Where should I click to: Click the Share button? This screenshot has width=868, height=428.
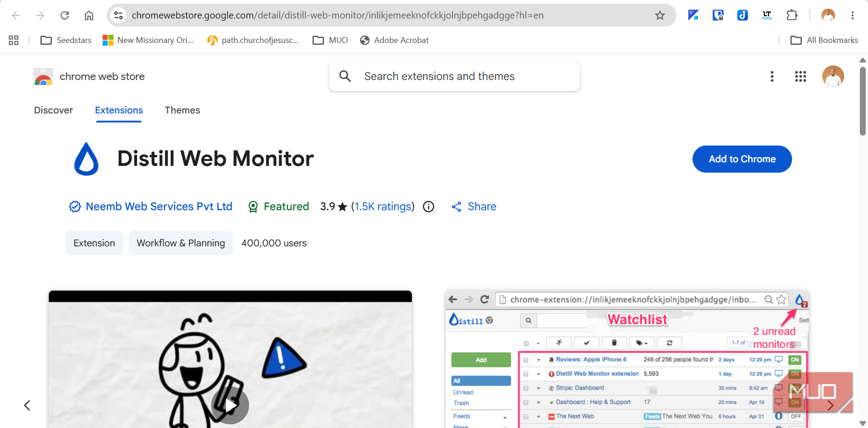[474, 207]
